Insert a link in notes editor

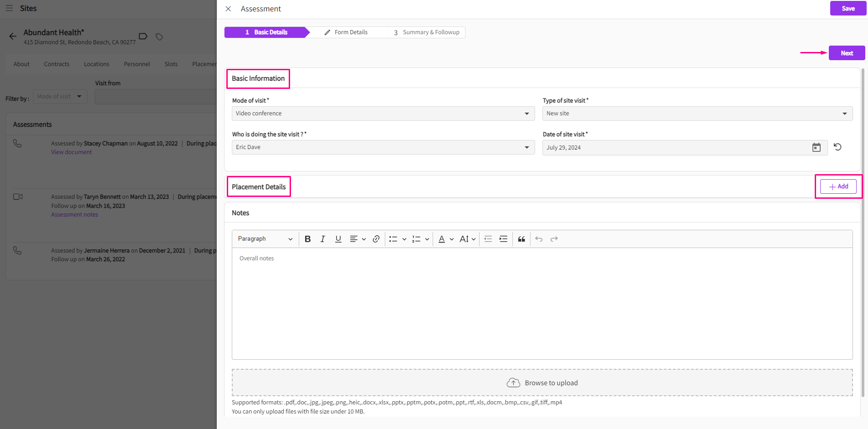point(376,239)
